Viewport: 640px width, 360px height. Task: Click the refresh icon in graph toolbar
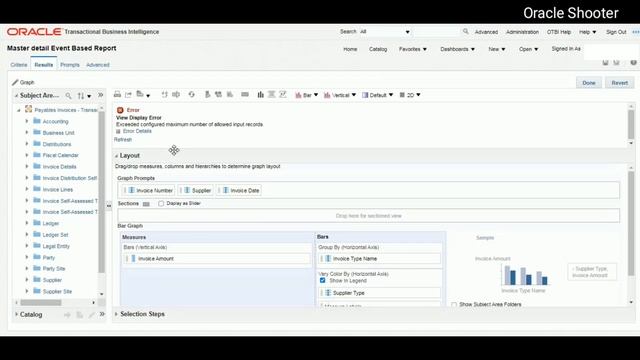(x=191, y=95)
